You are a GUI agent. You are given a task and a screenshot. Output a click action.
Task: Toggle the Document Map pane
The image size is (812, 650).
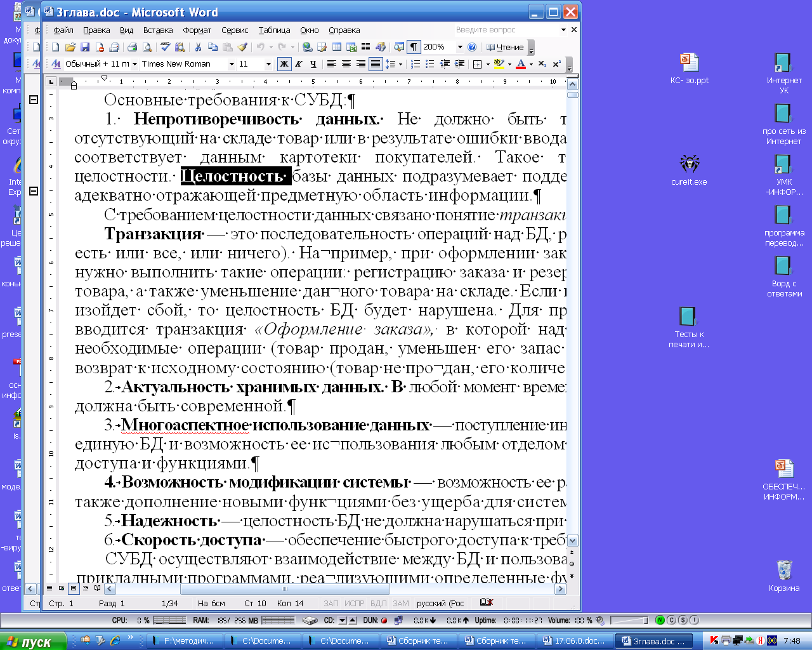pyautogui.click(x=398, y=47)
